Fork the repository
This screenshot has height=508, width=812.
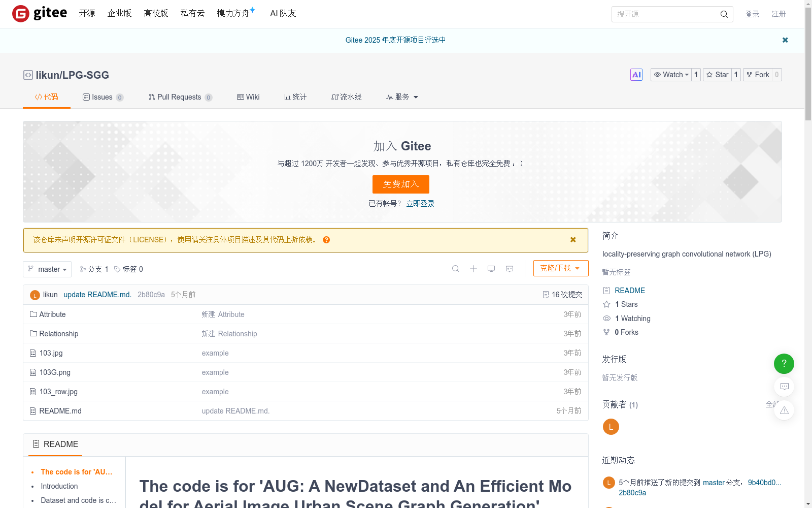(758, 75)
